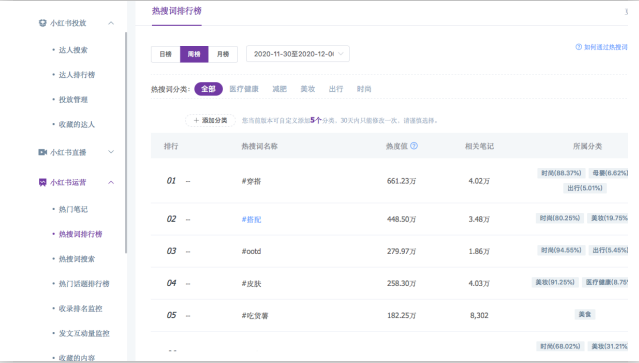Click the 448.50万 heat value
The height and width of the screenshot is (363, 639).
[x=401, y=220]
